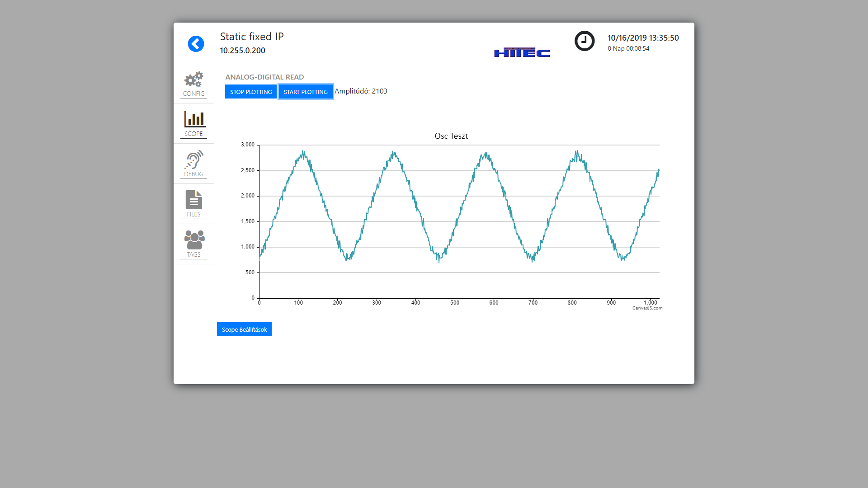Click the blue back arrow icon
This screenshot has width=868, height=488.
(196, 44)
